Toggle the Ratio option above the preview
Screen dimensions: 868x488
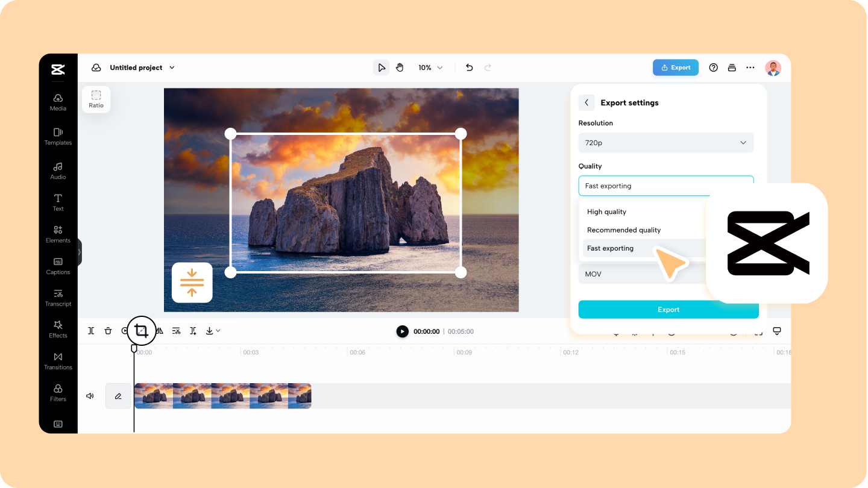(96, 98)
